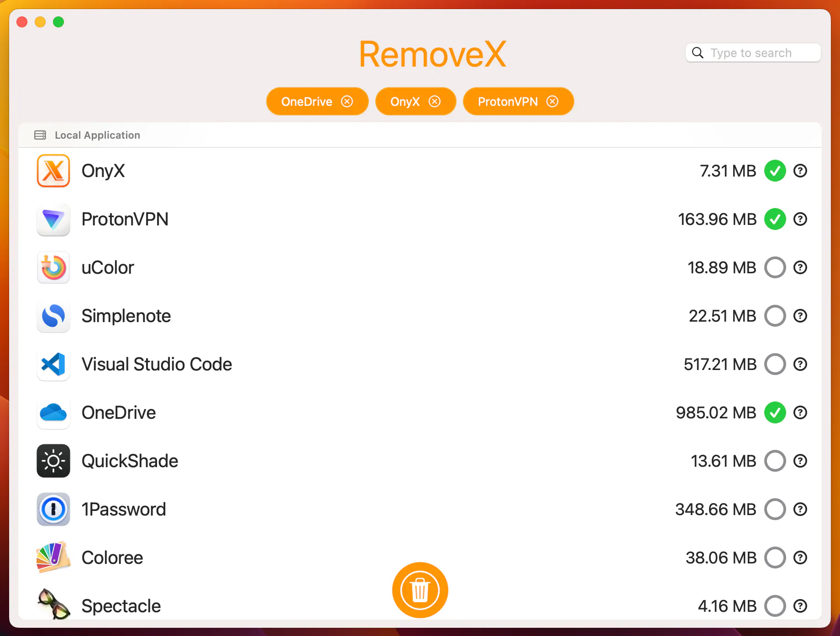Click the RemoveX title
840x636 pixels.
click(x=432, y=54)
